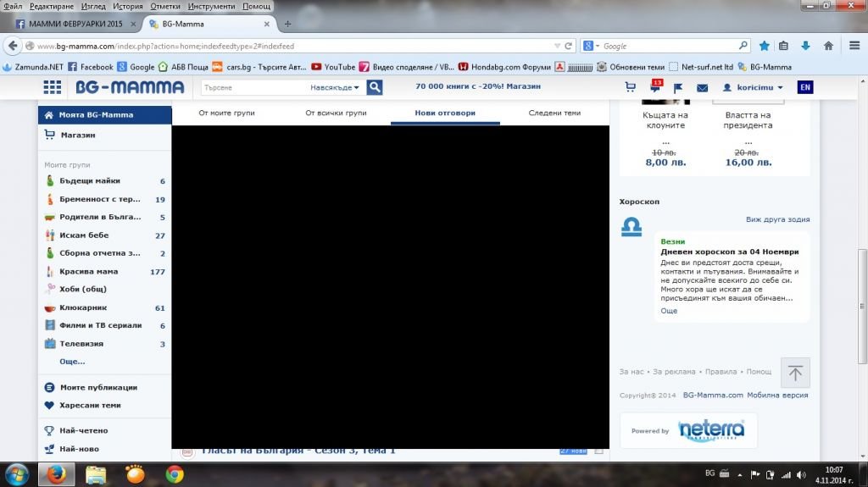Click the taskbar volume speaker icon
The image size is (868, 487).
[x=801, y=475]
